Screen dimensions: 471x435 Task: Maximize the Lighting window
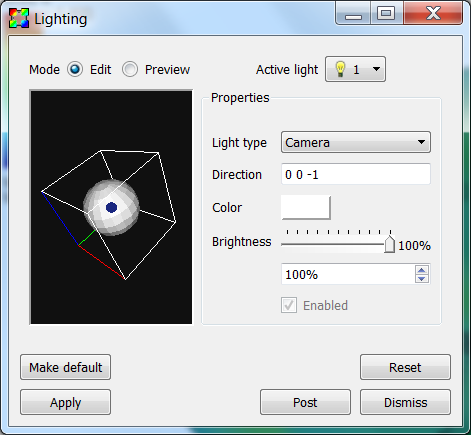(386, 14)
